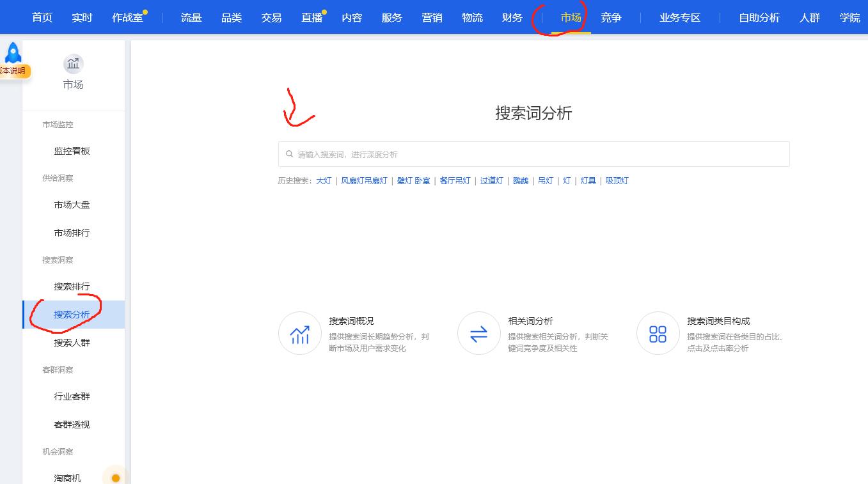Select the 搜索词概况 trend chart icon
This screenshot has height=484, width=868.
[299, 333]
